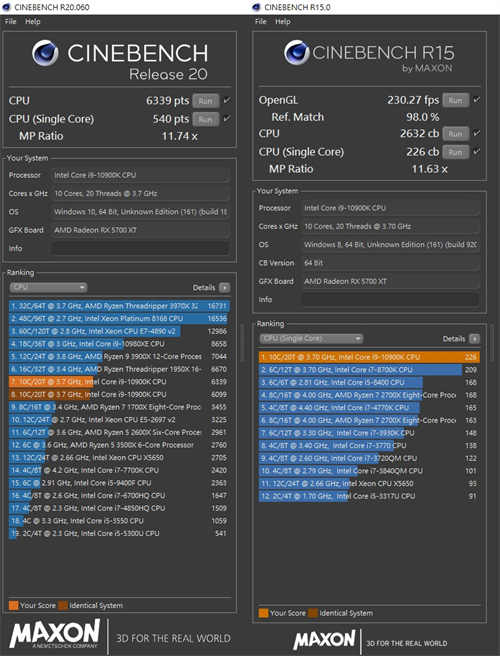The width and height of the screenshot is (500, 656).
Task: Open File menu in Cinebench R15 window
Action: coord(261,22)
